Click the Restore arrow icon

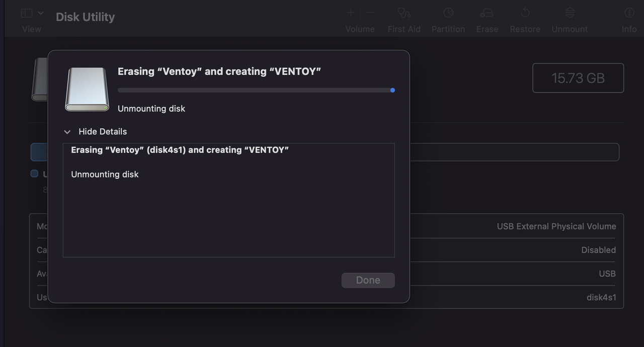tap(525, 13)
